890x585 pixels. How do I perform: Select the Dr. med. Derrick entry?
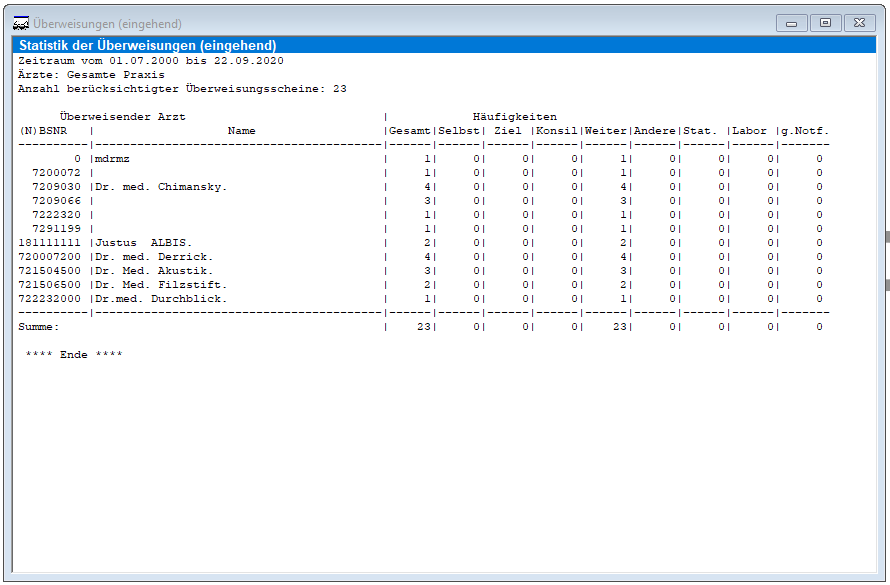[x=153, y=257]
